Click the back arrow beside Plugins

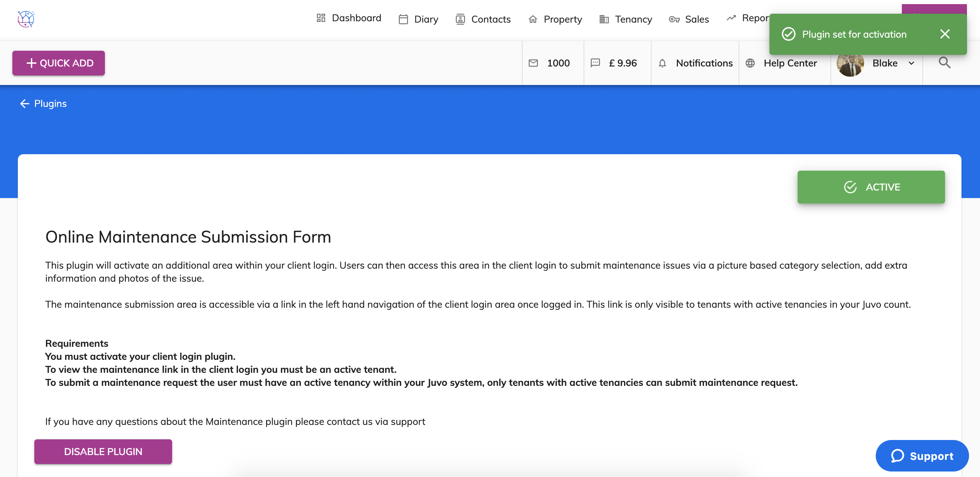pos(25,104)
